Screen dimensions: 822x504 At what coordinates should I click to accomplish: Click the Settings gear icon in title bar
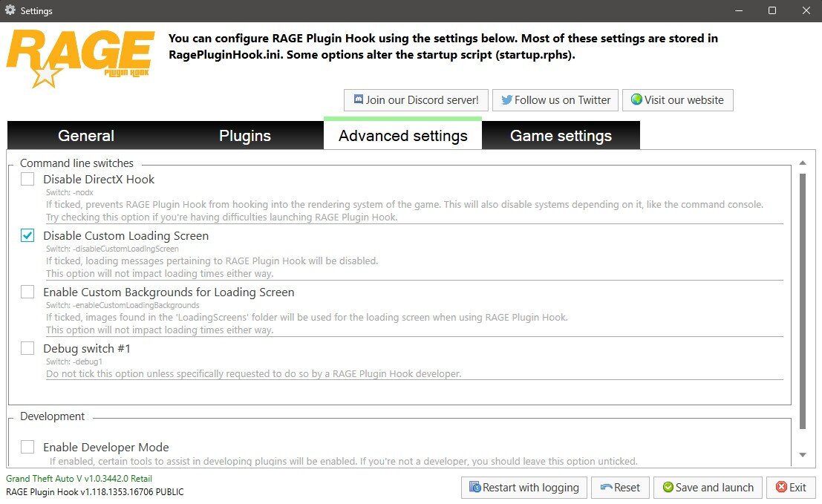point(10,10)
